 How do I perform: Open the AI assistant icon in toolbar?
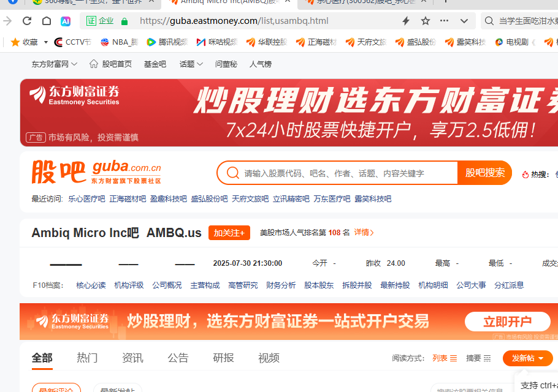click(66, 21)
